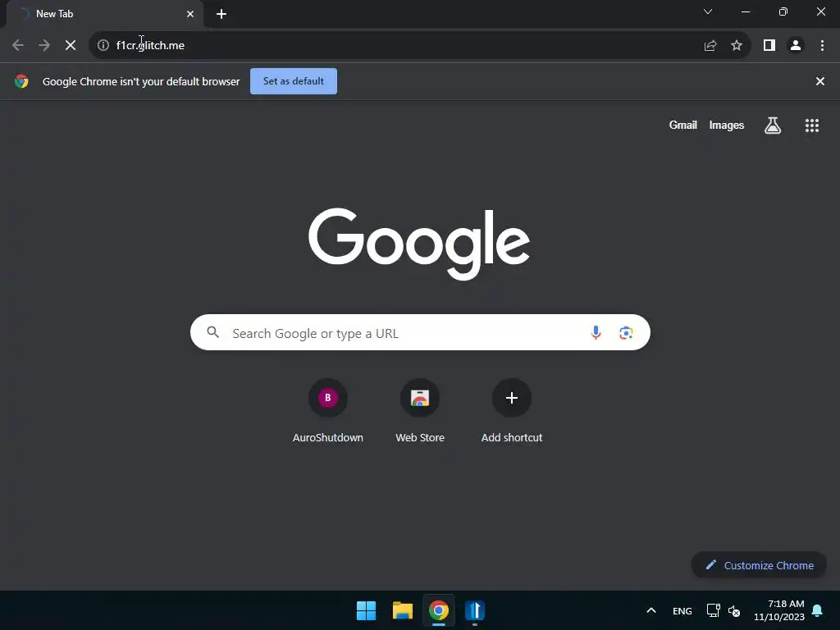Set Chrome as default browser
This screenshot has height=630, width=840.
coord(294,81)
